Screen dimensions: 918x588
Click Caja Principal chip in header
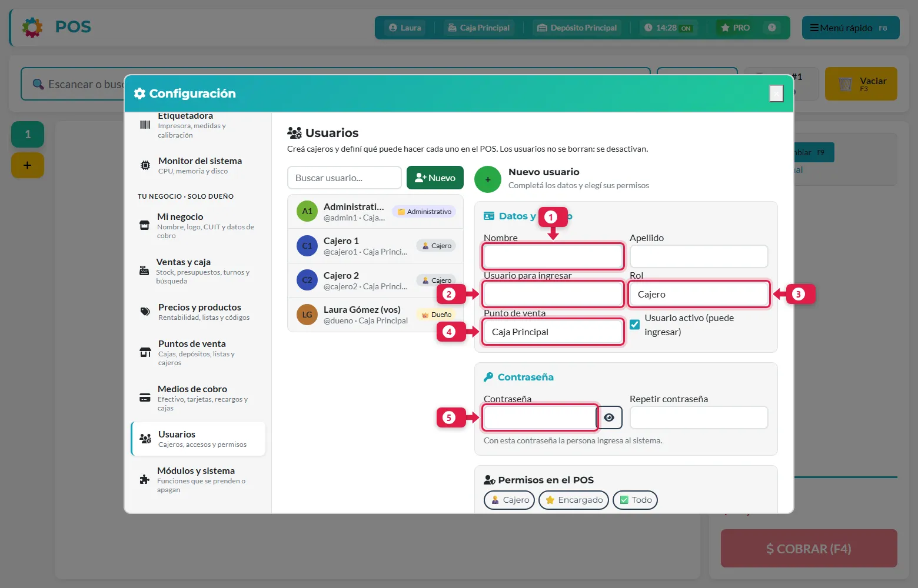478,28
